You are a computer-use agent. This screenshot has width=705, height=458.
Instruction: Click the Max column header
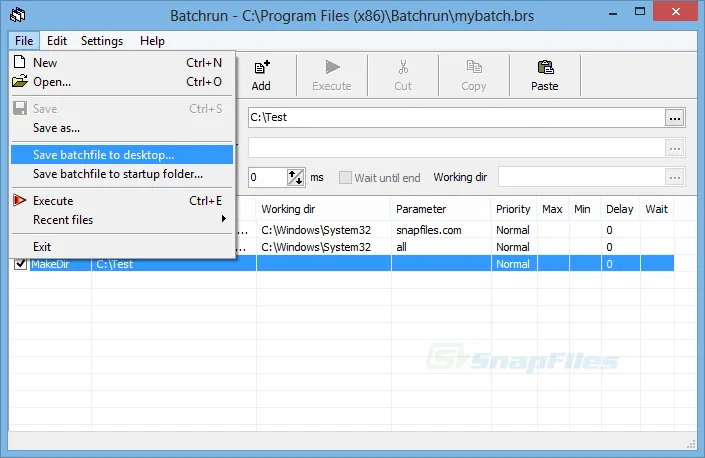pyautogui.click(x=553, y=209)
